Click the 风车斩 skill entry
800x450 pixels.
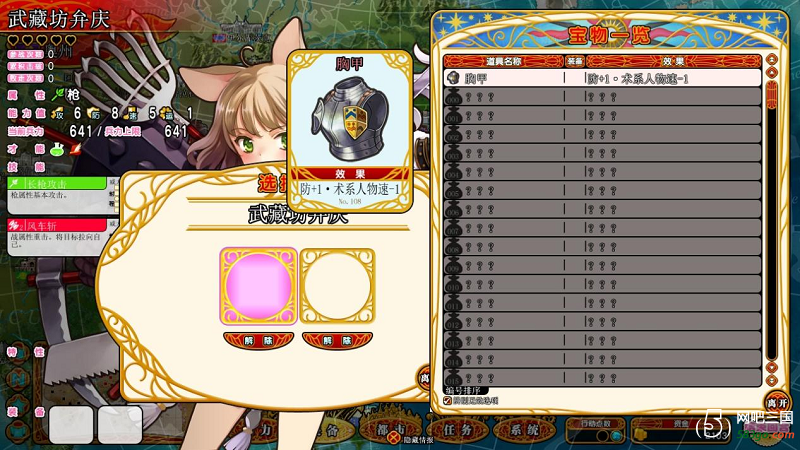(x=57, y=226)
